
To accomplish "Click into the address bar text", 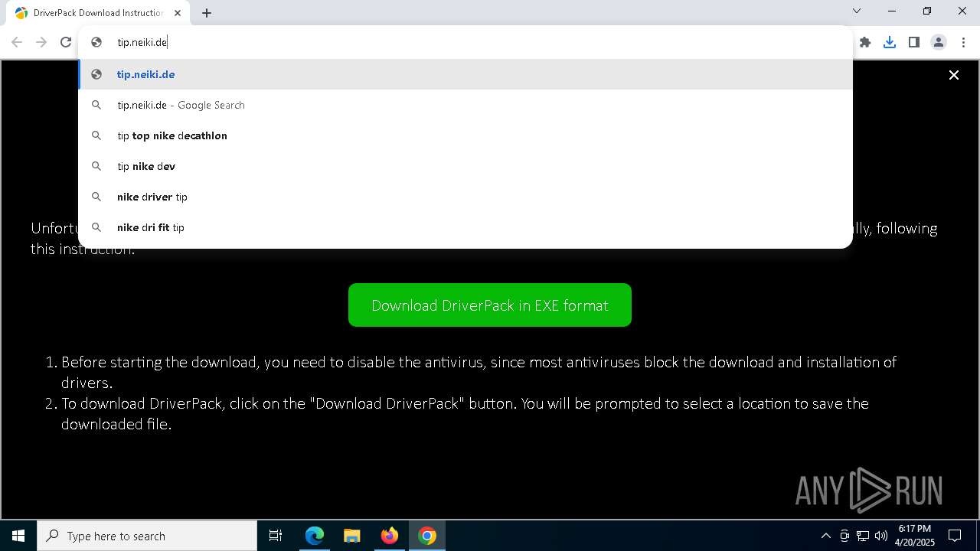I will (x=142, y=42).
